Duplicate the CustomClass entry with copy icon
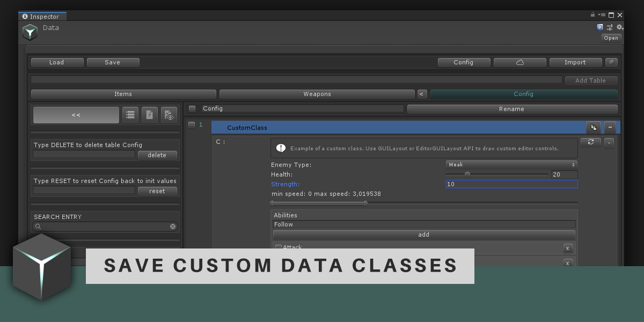The width and height of the screenshot is (644, 322). coord(593,127)
